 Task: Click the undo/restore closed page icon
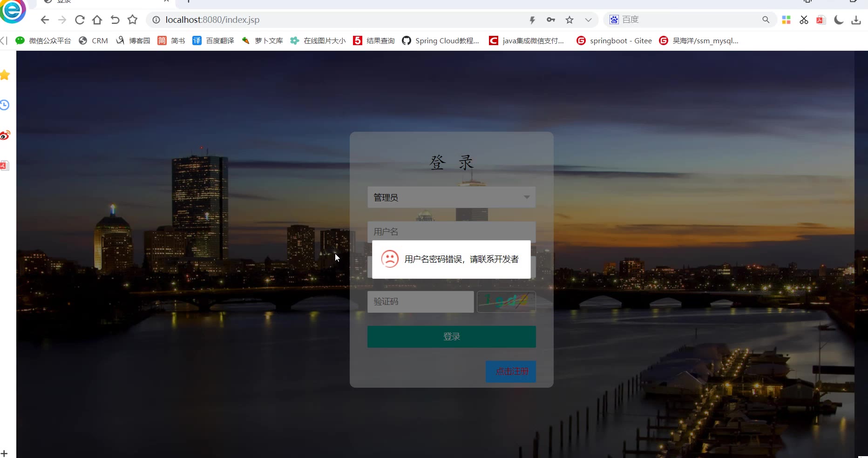click(x=115, y=20)
